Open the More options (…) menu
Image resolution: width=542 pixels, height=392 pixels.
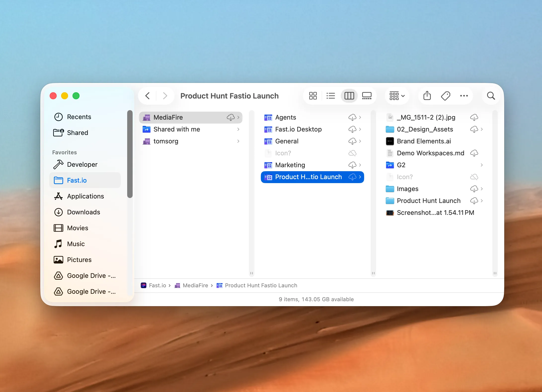464,96
